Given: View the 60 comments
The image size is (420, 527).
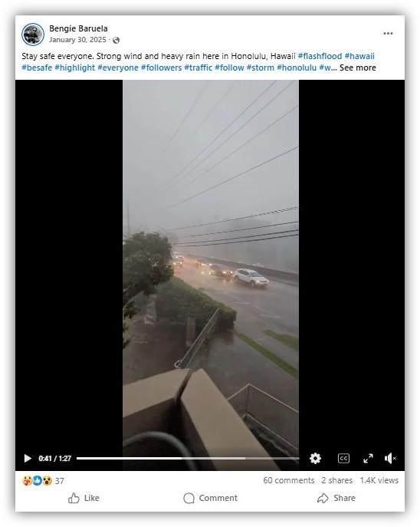Looking at the screenshot, I should [x=289, y=481].
